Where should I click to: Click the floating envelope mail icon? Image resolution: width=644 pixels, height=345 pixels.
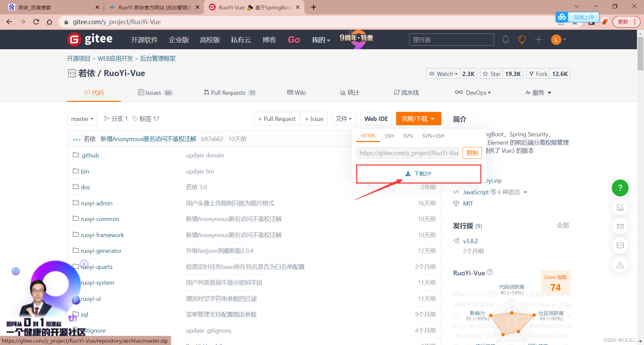tap(620, 226)
